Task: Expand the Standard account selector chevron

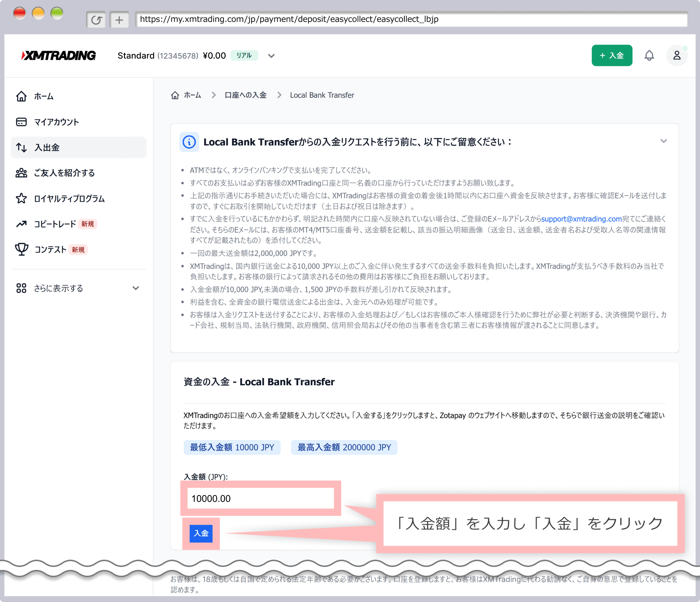Action: [x=271, y=56]
